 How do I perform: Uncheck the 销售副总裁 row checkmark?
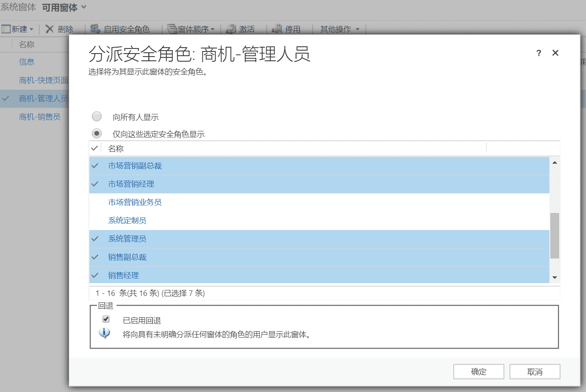pos(95,257)
